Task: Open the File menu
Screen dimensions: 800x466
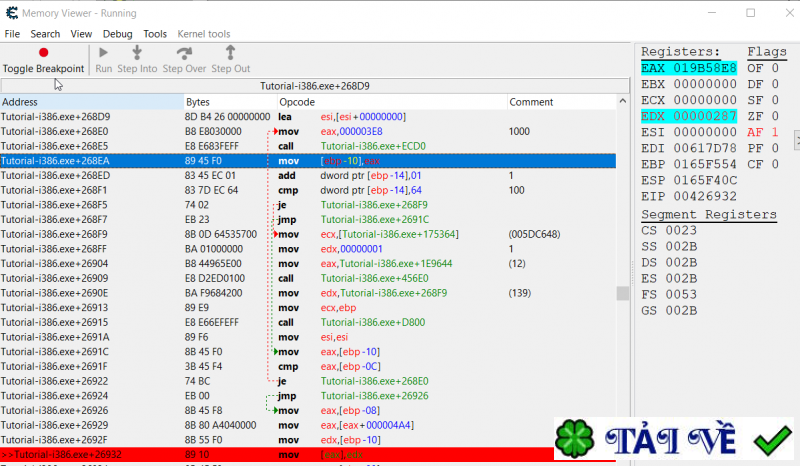Action: (12, 34)
